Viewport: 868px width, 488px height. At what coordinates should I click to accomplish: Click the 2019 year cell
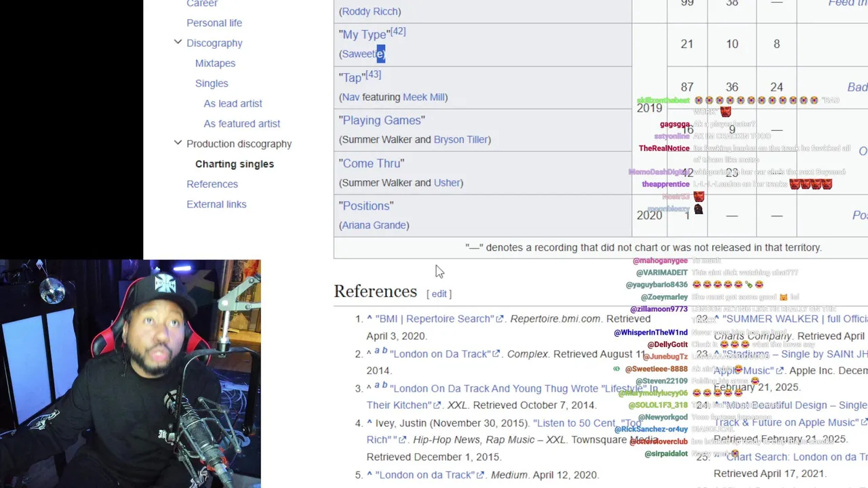pos(649,108)
